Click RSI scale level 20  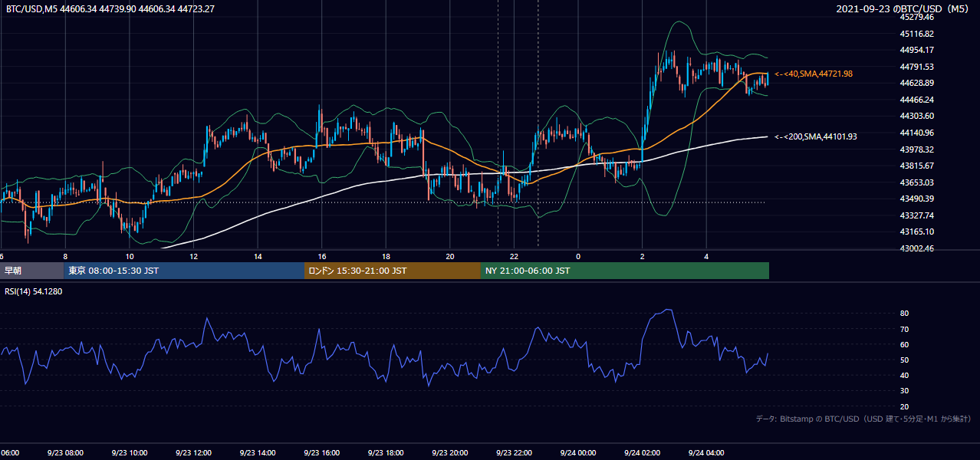coord(904,406)
